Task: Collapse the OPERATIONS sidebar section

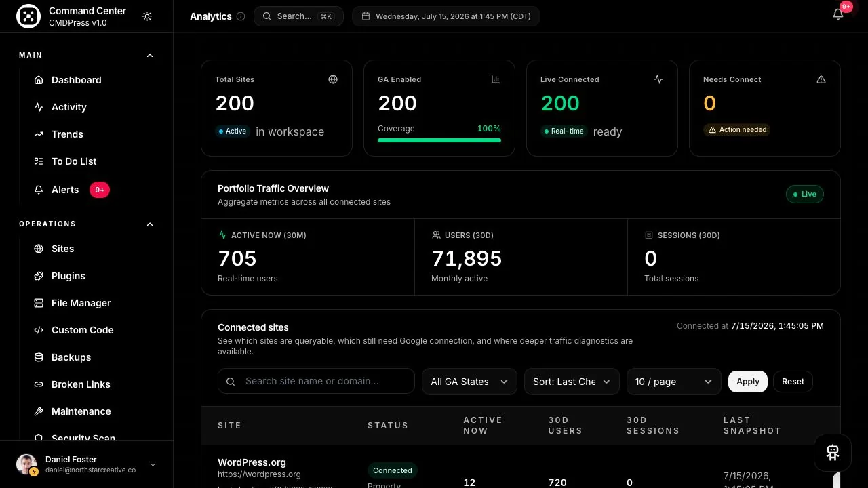Action: click(x=150, y=224)
